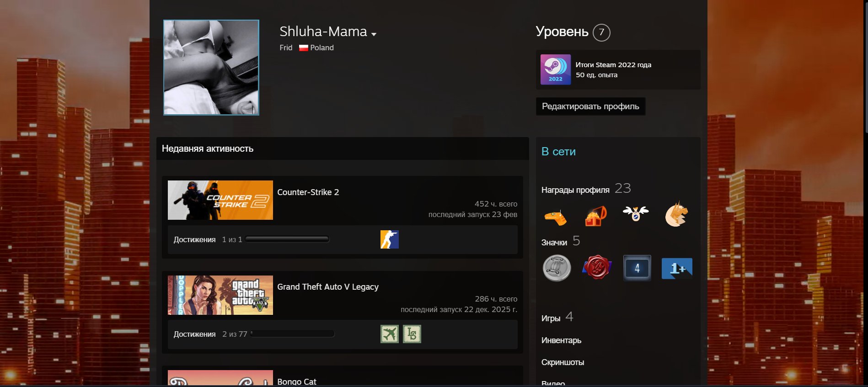View Counter-Strike 2 achievements label
The image size is (868, 387).
[x=194, y=239]
